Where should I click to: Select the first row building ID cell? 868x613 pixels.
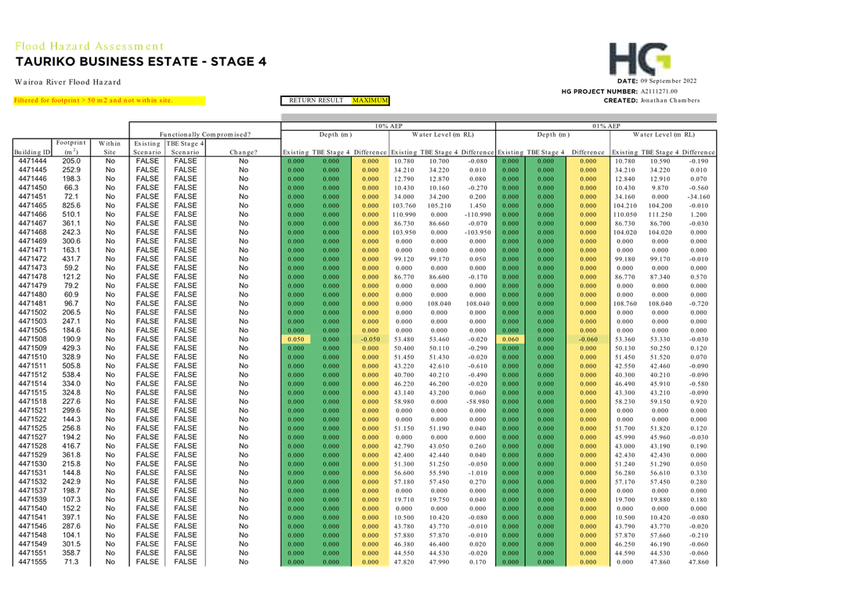pos(32,160)
